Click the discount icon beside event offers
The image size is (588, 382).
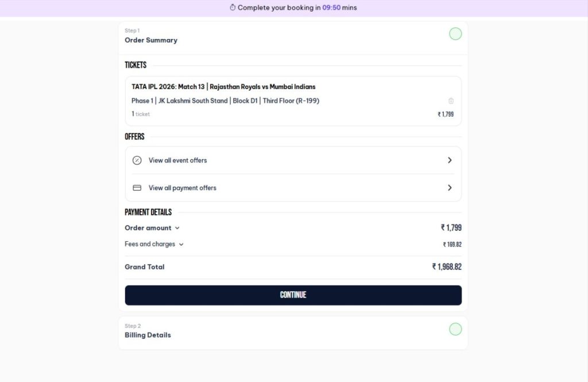(137, 160)
